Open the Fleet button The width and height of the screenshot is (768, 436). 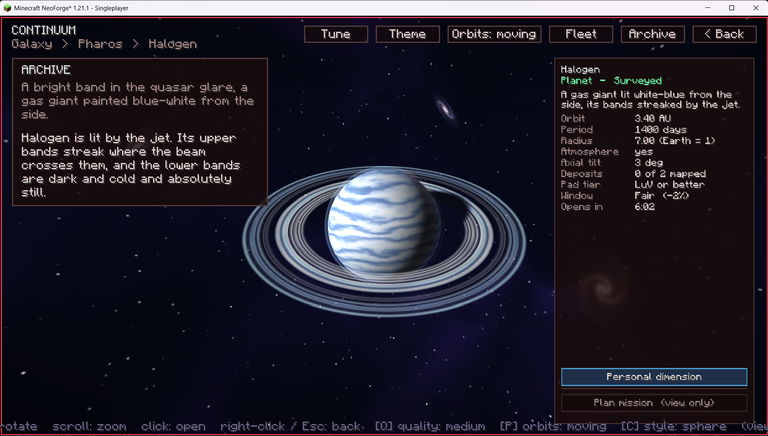(x=581, y=34)
